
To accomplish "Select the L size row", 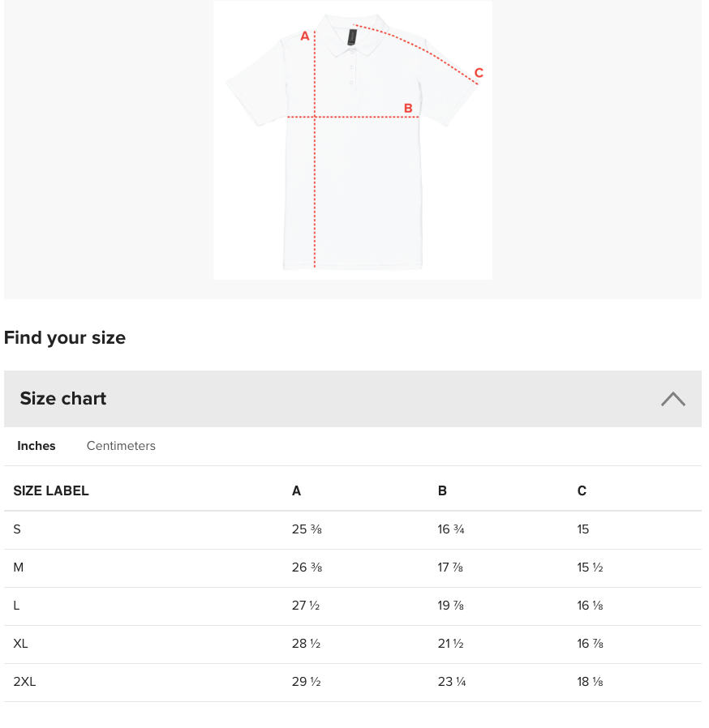I will click(353, 606).
